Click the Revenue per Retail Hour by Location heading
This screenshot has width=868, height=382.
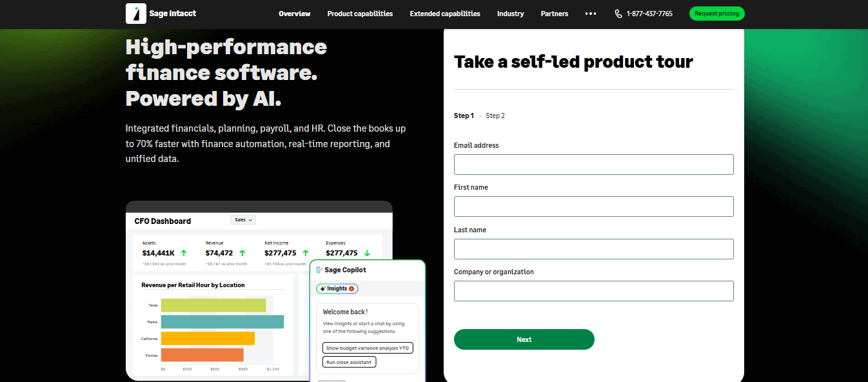pos(193,285)
